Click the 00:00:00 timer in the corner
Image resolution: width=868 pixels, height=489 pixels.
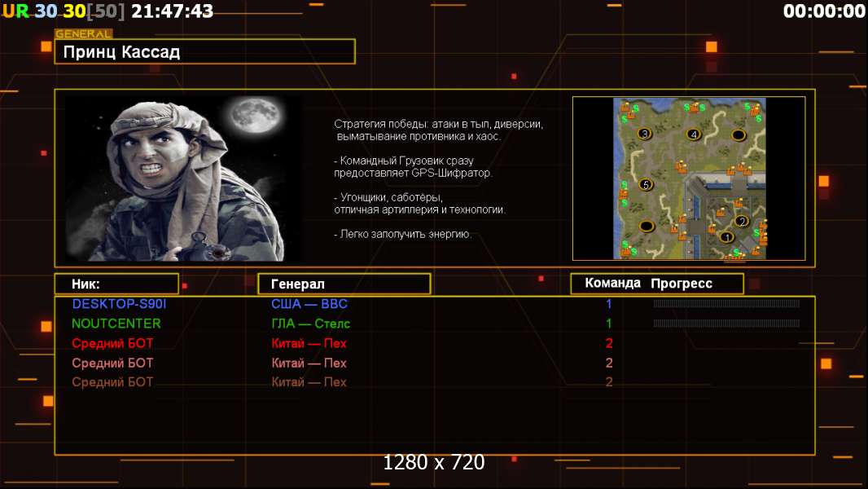(x=824, y=11)
